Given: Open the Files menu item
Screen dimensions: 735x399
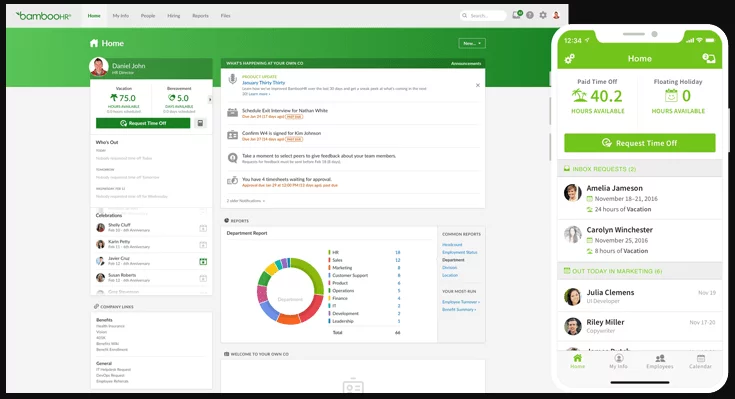Looking at the screenshot, I should (225, 15).
